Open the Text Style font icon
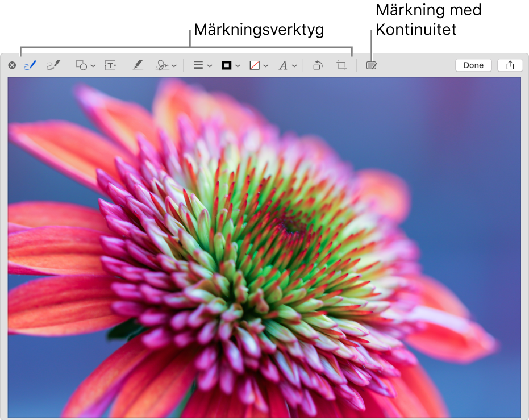Image resolution: width=529 pixels, height=420 pixels. pyautogui.click(x=283, y=65)
